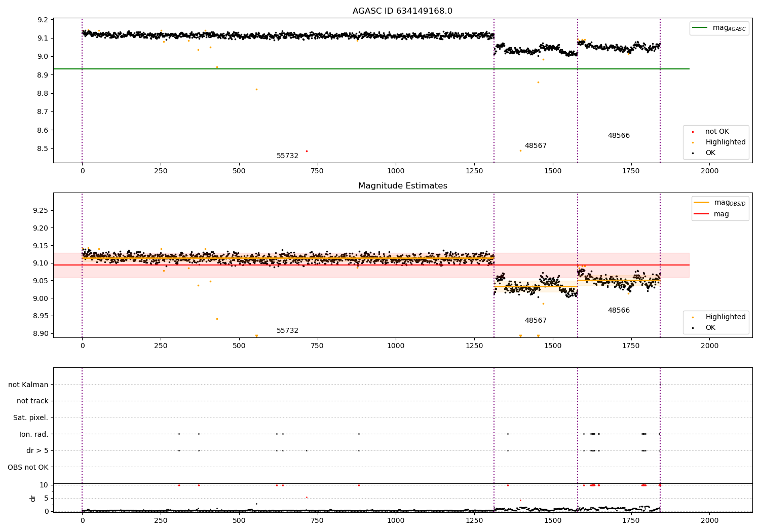
Task: Click the 5 tick on the dr axis
Action: 46,498
